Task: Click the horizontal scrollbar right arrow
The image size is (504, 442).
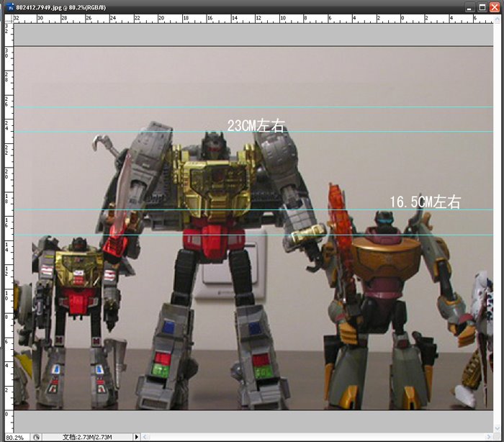Action: pyautogui.click(x=489, y=437)
